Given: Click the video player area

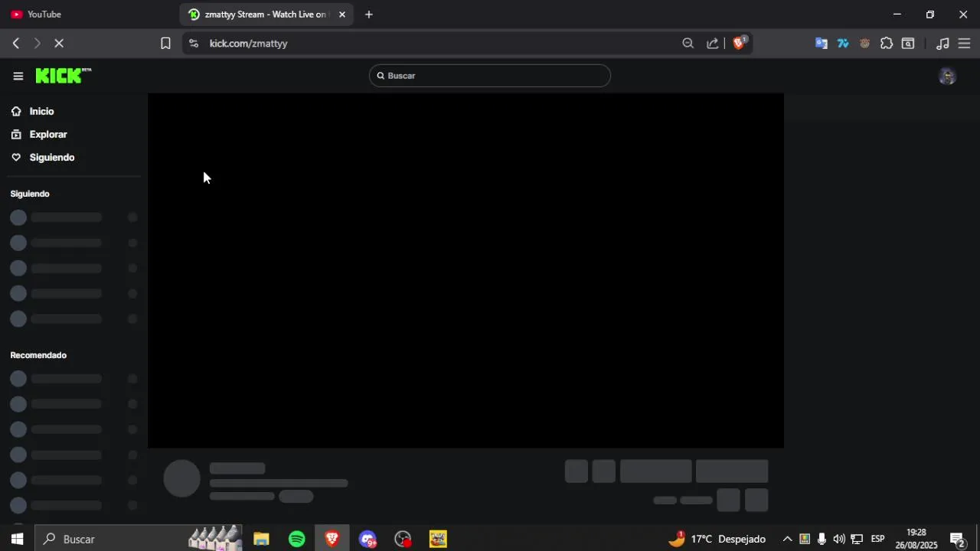Looking at the screenshot, I should [465, 270].
